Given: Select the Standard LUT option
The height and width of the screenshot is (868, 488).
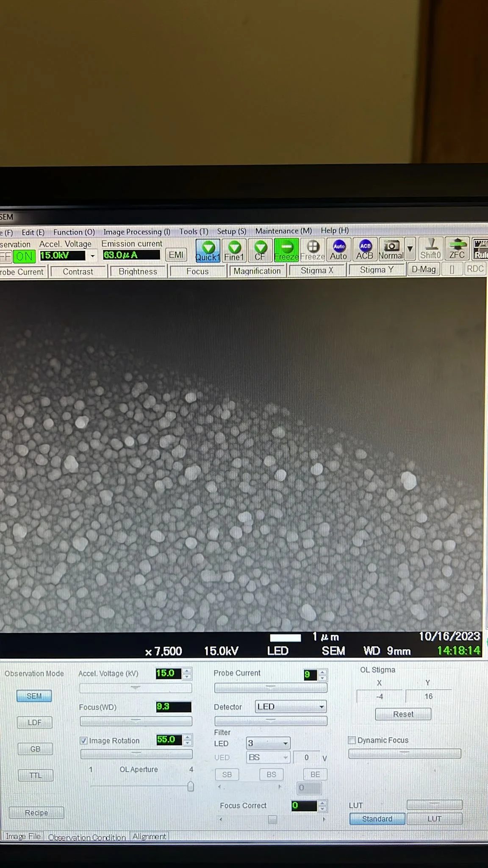Looking at the screenshot, I should (377, 819).
